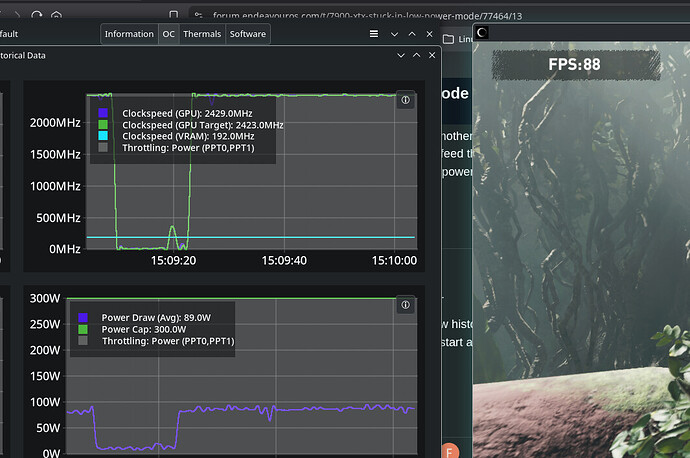Screen dimensions: 690x458
Task: Click the folder bookmark icon in browser
Action: click(x=449, y=40)
